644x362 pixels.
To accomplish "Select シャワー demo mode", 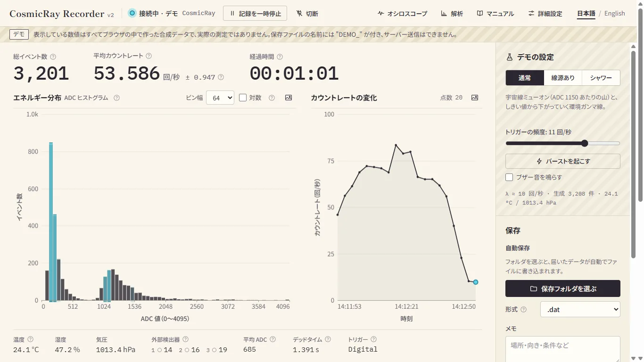I will [601, 78].
